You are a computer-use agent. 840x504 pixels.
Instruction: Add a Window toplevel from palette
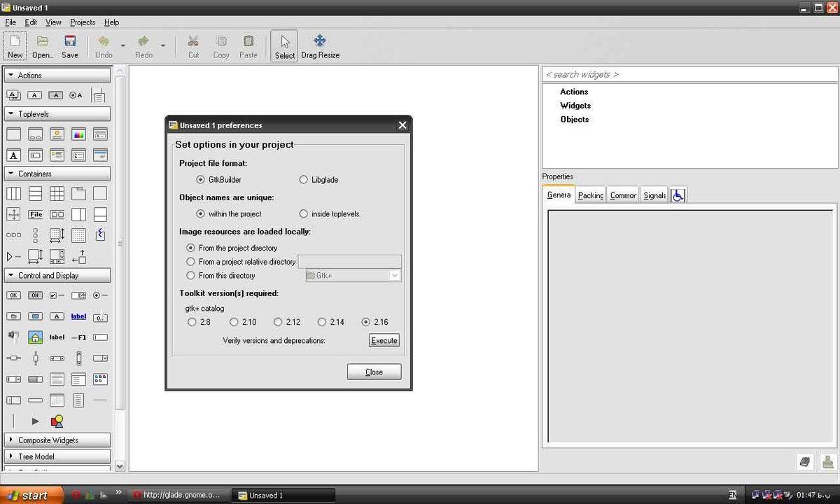point(13,134)
